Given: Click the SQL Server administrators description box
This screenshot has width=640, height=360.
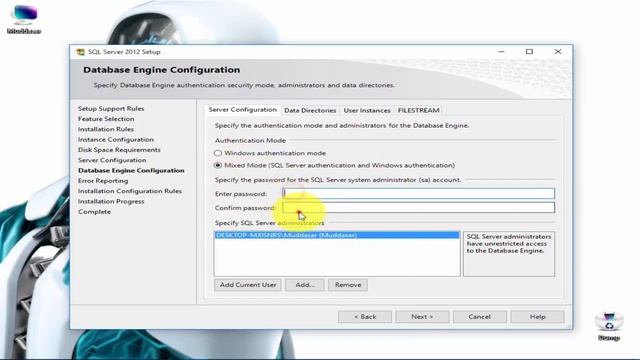Looking at the screenshot, I should [509, 254].
